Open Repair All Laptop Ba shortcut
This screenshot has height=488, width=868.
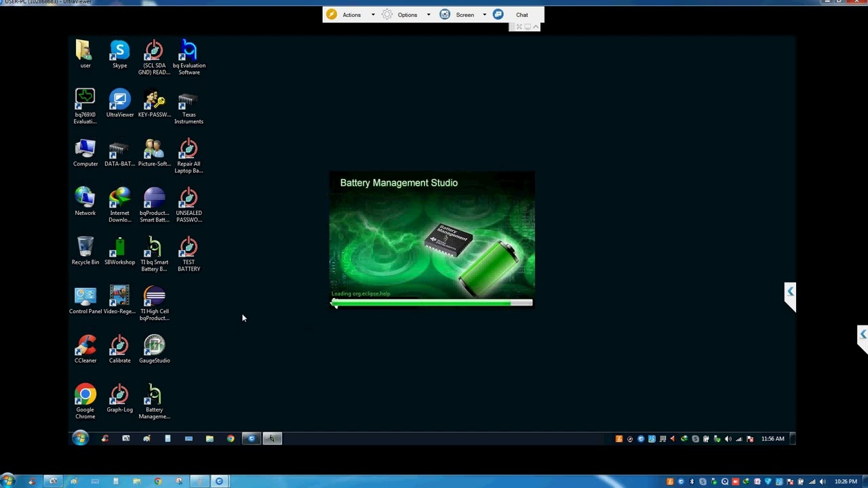tap(189, 156)
